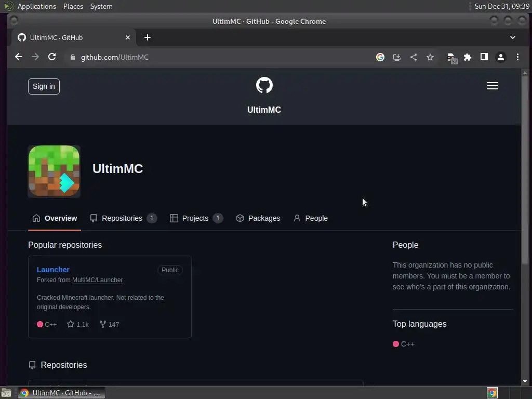Image resolution: width=532 pixels, height=399 pixels.
Task: Click the share this page icon
Action: tap(413, 57)
